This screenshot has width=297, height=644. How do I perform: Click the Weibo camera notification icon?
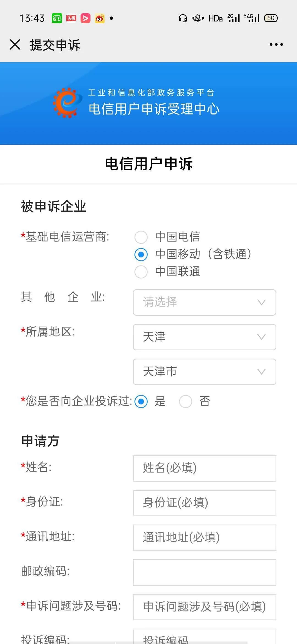[99, 18]
